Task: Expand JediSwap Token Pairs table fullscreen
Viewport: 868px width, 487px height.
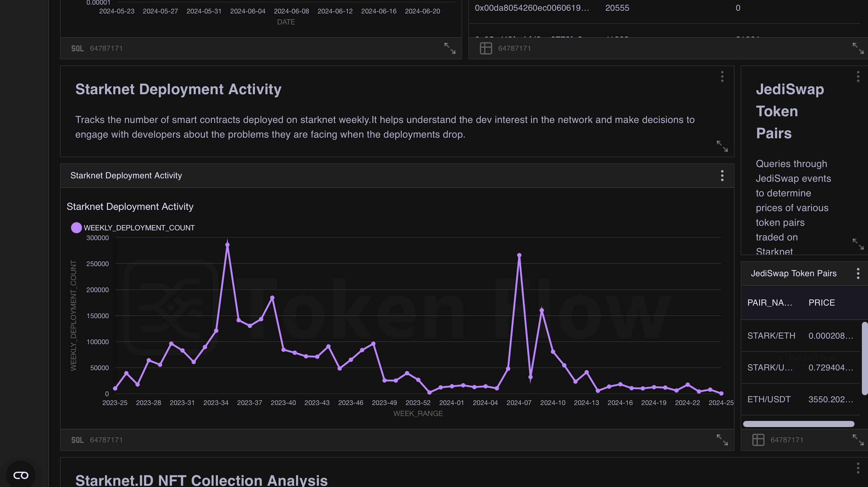Action: tap(858, 440)
